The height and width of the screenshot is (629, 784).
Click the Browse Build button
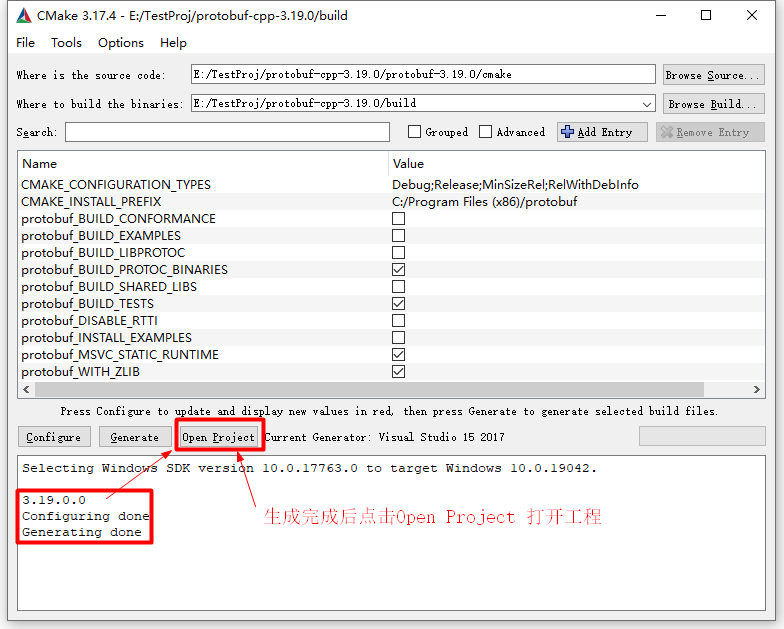pos(714,104)
